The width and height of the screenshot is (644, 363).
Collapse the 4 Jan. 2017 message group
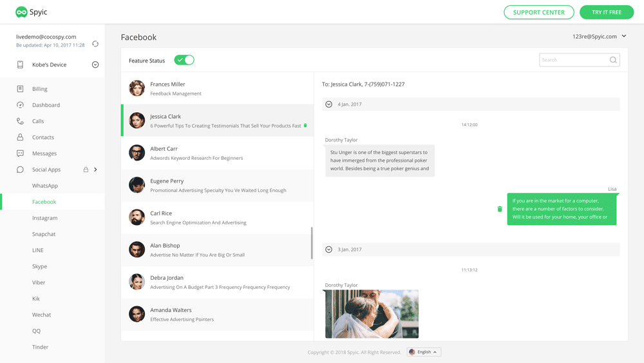coord(329,104)
